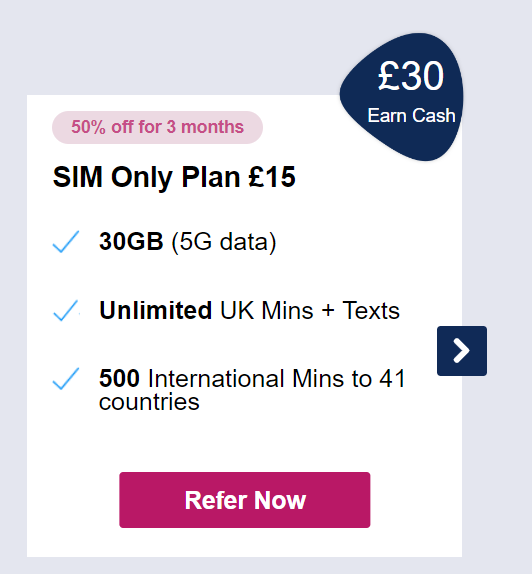Select the Unlimited UK Mins + Texts text
Image resolution: width=532 pixels, height=574 pixels.
tap(249, 310)
